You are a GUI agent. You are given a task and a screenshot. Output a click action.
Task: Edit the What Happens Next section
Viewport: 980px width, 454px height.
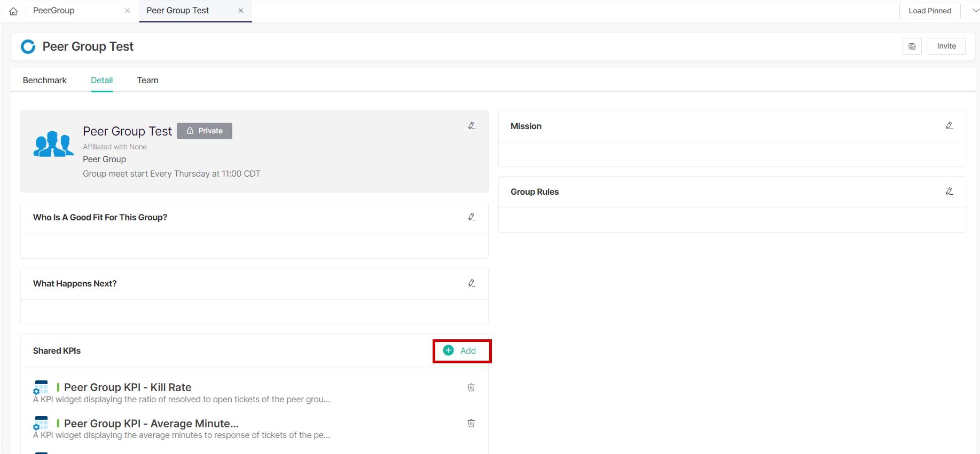tap(472, 283)
